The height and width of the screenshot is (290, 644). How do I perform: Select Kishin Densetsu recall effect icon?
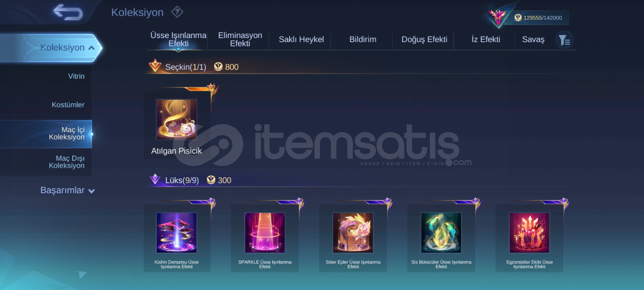(x=177, y=233)
